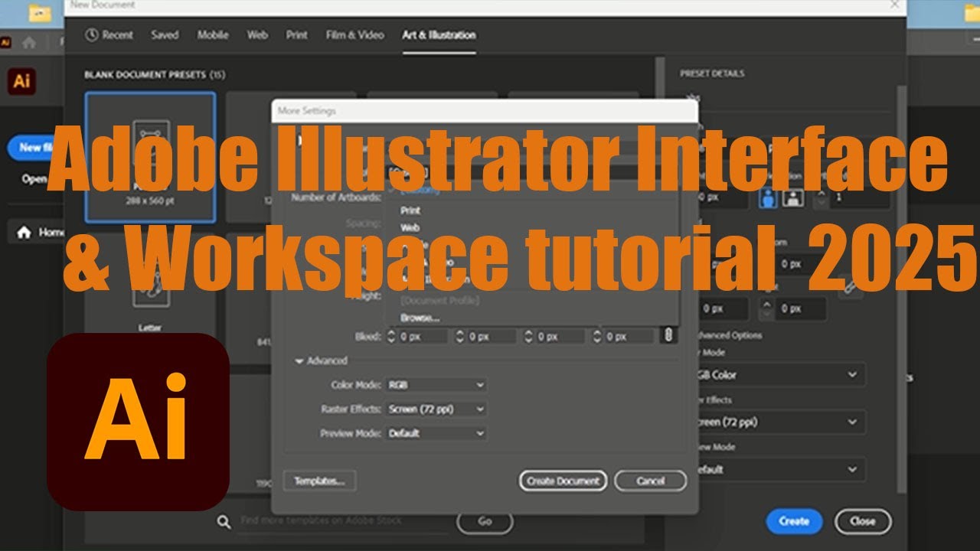
Task: Click the Templates... button
Action: [x=319, y=481]
